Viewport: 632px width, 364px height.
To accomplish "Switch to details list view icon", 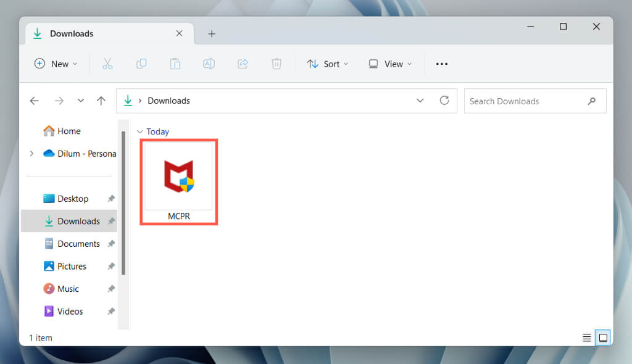I will [x=586, y=337].
